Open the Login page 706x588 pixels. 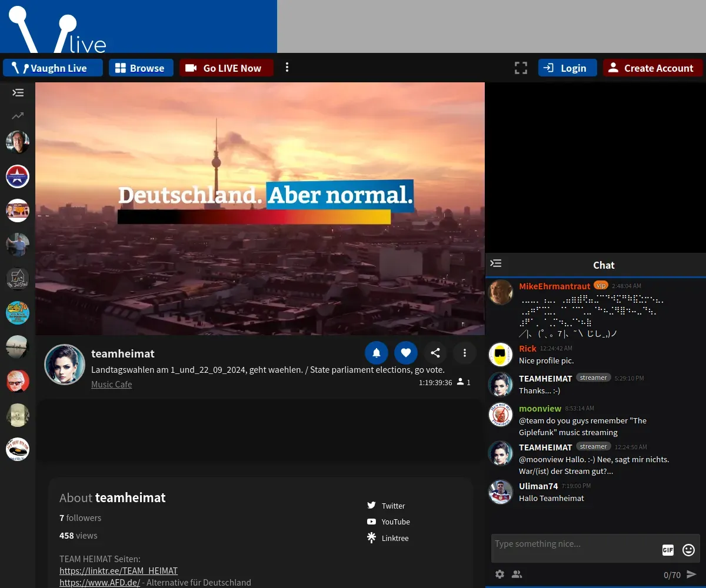567,68
